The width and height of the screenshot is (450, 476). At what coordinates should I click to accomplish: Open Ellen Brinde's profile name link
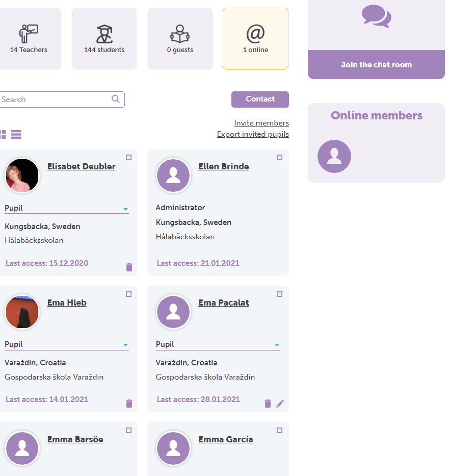tap(224, 167)
